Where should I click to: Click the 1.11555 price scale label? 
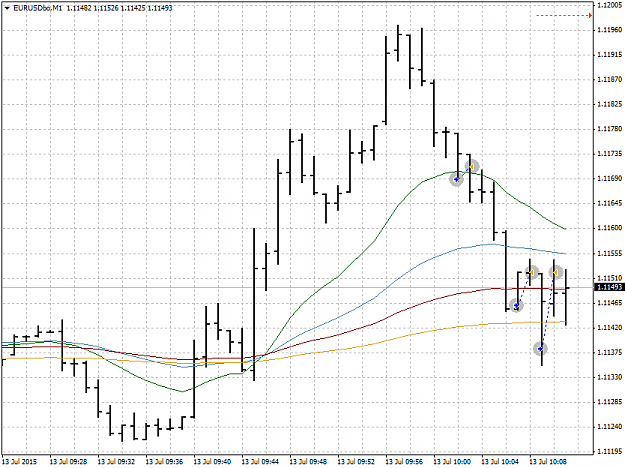610,254
